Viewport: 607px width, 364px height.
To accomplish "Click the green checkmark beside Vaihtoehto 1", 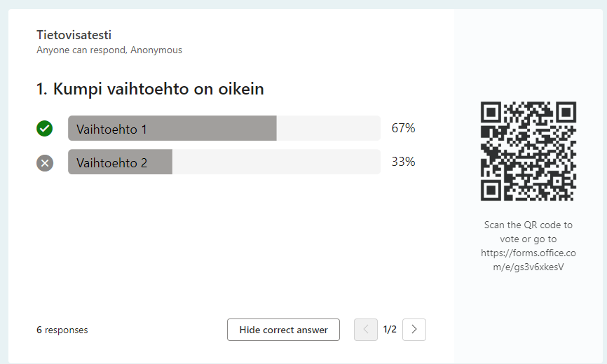I will [45, 129].
